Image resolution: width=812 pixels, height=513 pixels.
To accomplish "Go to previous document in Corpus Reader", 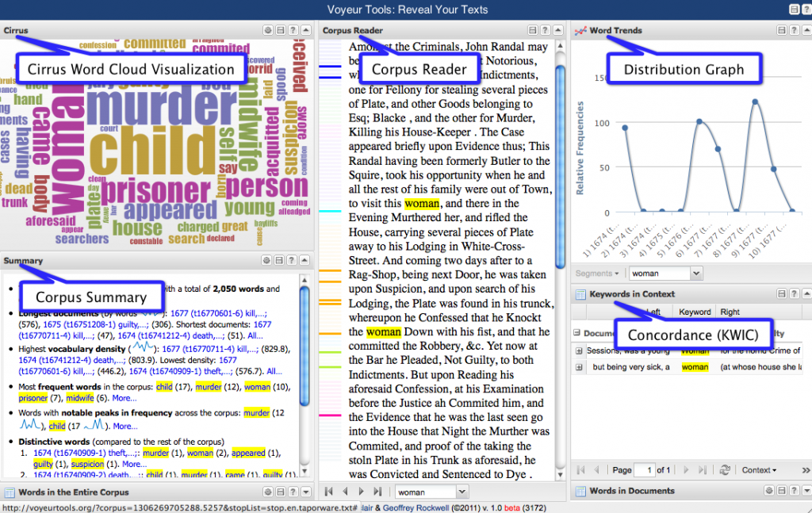I will (x=346, y=492).
